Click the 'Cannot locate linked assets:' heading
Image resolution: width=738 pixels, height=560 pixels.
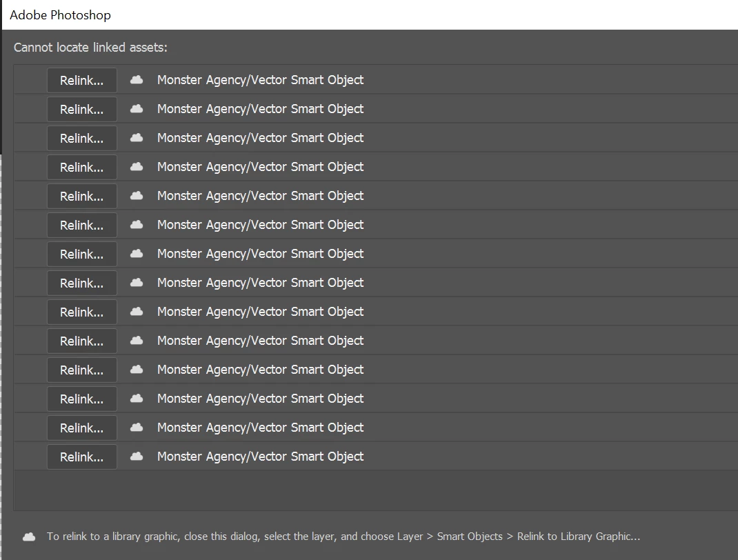[90, 48]
